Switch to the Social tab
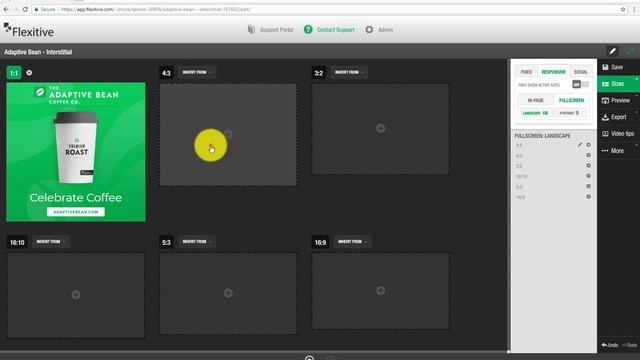This screenshot has height=360, width=640. [580, 72]
